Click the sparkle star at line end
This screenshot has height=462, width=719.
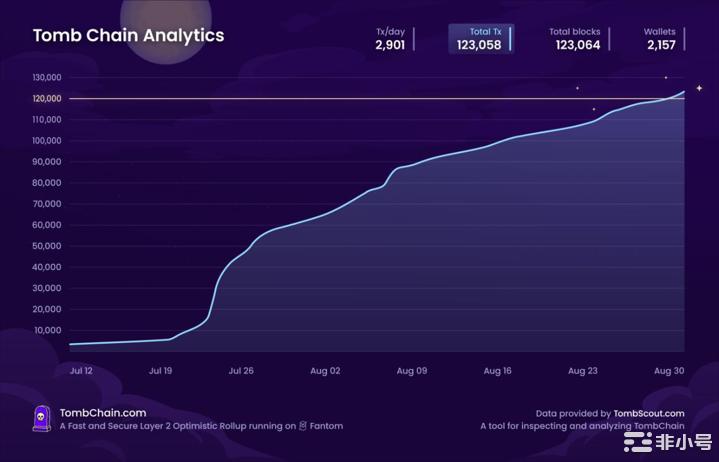[x=699, y=88]
